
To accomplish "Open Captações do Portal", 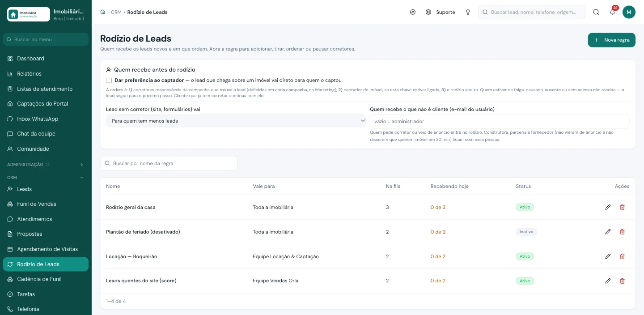I will tap(46, 104).
